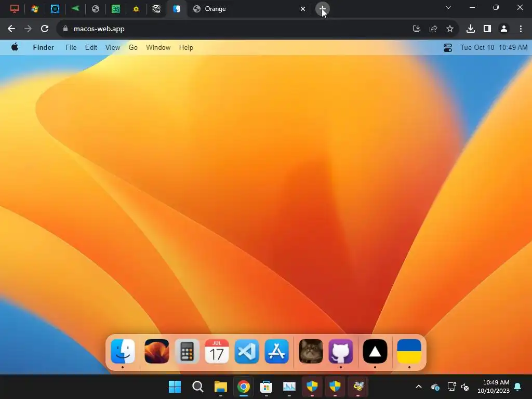Open the Edit menu
The height and width of the screenshot is (399, 532).
[91, 47]
